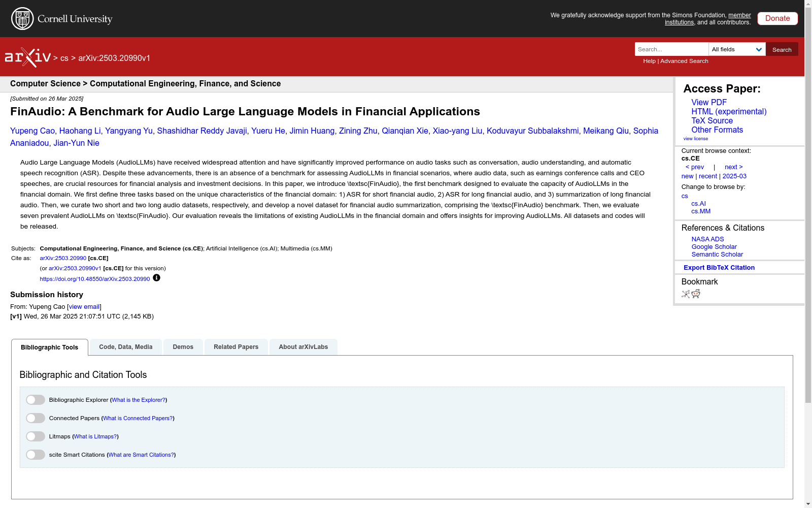The height and width of the screenshot is (508, 812).
Task: Open recent listings link
Action: (708, 176)
